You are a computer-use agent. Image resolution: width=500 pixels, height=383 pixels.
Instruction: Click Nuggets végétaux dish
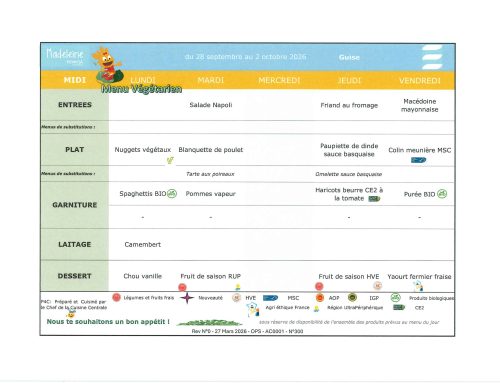pos(143,150)
